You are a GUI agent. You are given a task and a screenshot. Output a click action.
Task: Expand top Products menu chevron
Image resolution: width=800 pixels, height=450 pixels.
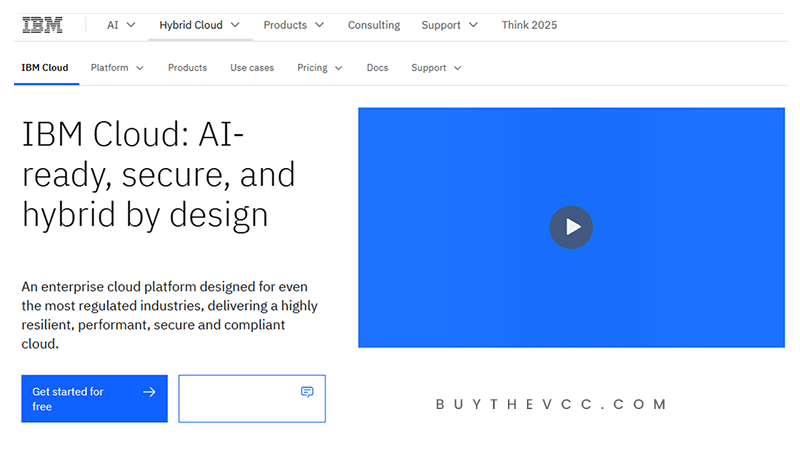(319, 25)
